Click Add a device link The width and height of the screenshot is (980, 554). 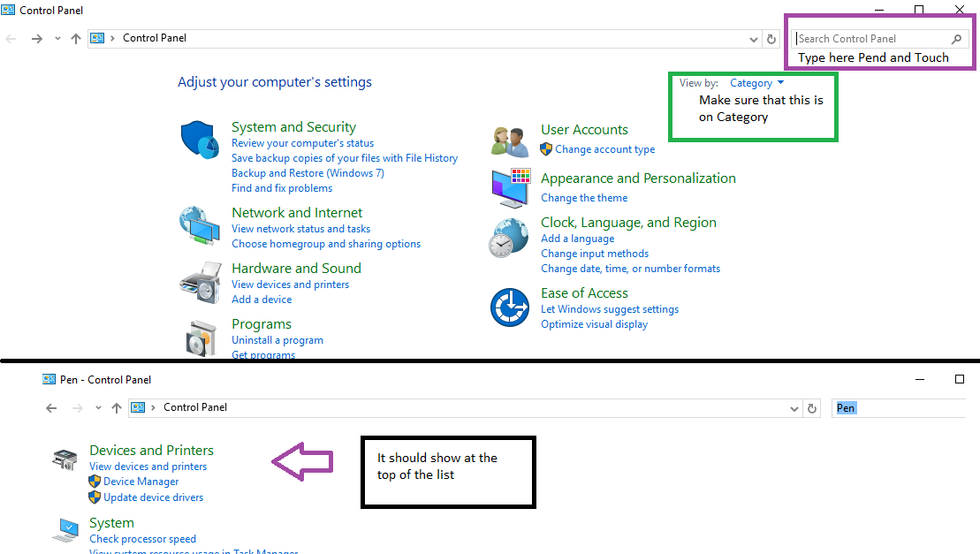[x=262, y=300]
